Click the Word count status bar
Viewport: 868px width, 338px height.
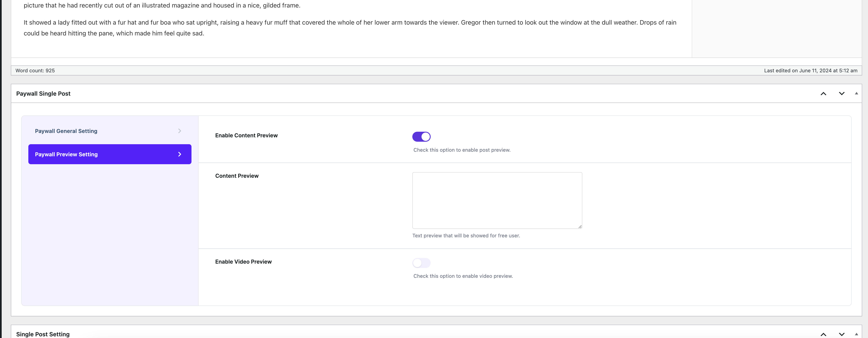tap(35, 70)
